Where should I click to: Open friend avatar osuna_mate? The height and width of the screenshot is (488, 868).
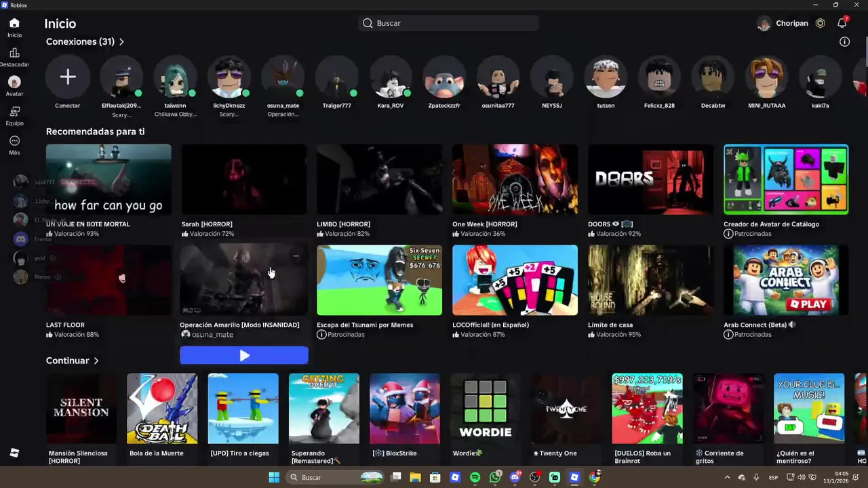tap(283, 77)
